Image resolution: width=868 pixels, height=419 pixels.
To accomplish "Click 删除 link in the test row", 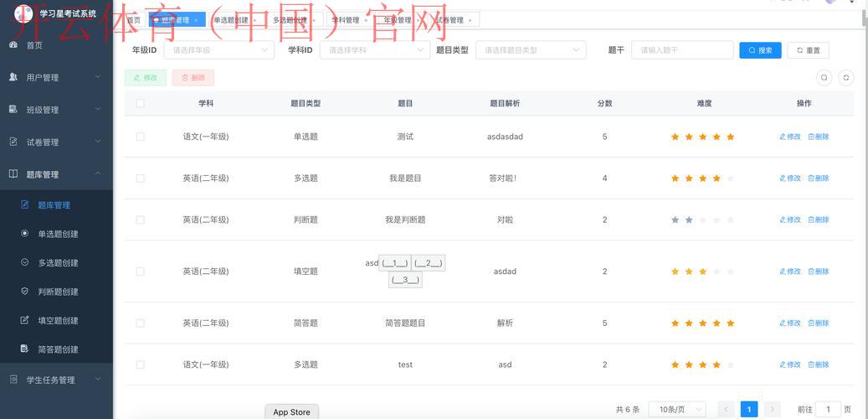I will (819, 365).
